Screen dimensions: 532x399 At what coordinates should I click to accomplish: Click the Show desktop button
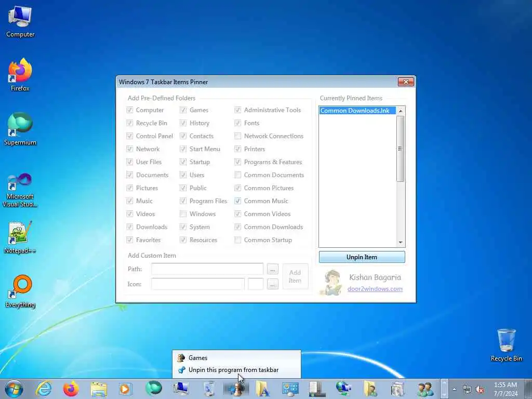[528, 389]
